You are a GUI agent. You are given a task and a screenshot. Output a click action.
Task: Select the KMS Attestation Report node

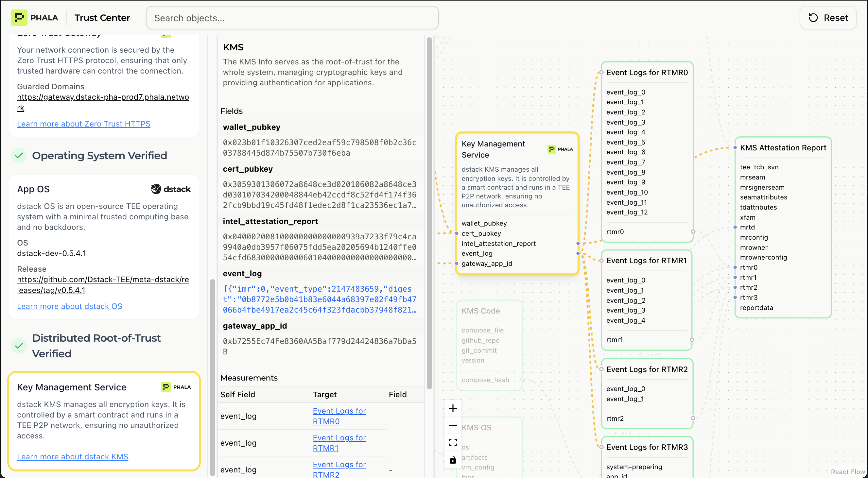click(783, 148)
